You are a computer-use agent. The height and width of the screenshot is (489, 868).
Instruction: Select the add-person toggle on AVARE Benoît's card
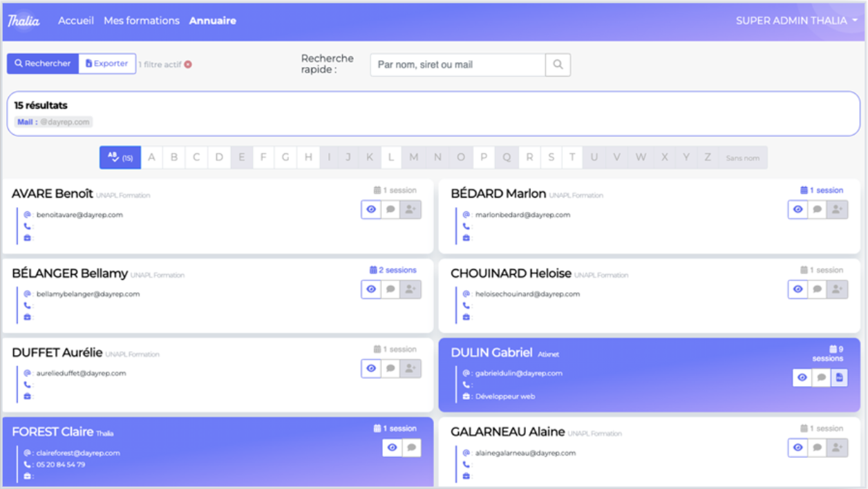(410, 209)
